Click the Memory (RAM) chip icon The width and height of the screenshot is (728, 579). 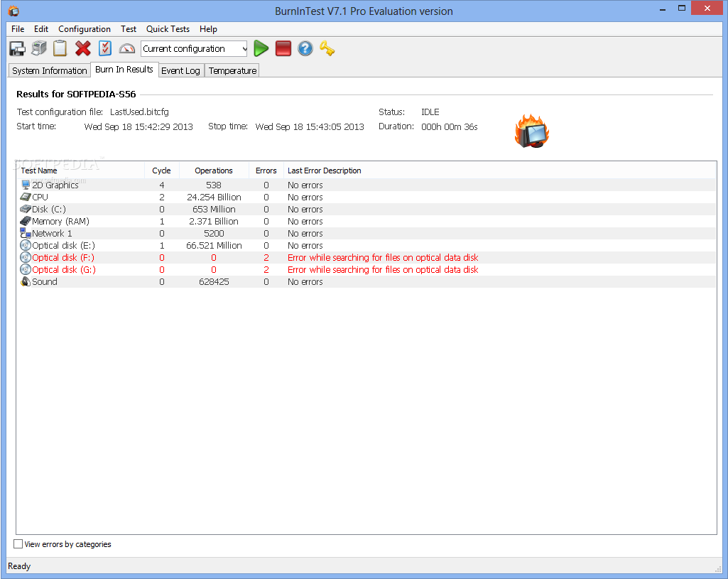click(x=26, y=221)
